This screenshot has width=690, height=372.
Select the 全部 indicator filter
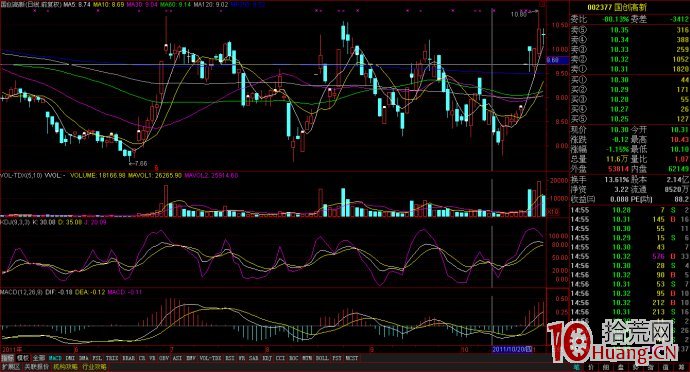pos(39,358)
